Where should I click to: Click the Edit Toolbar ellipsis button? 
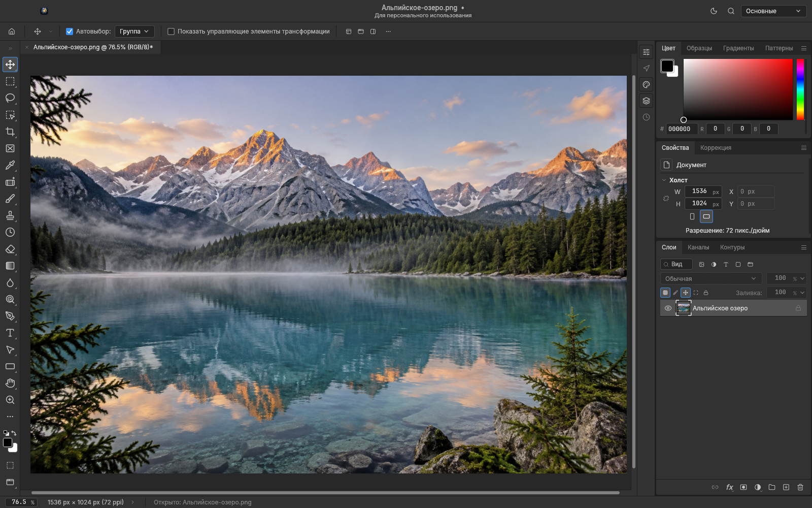pyautogui.click(x=10, y=417)
